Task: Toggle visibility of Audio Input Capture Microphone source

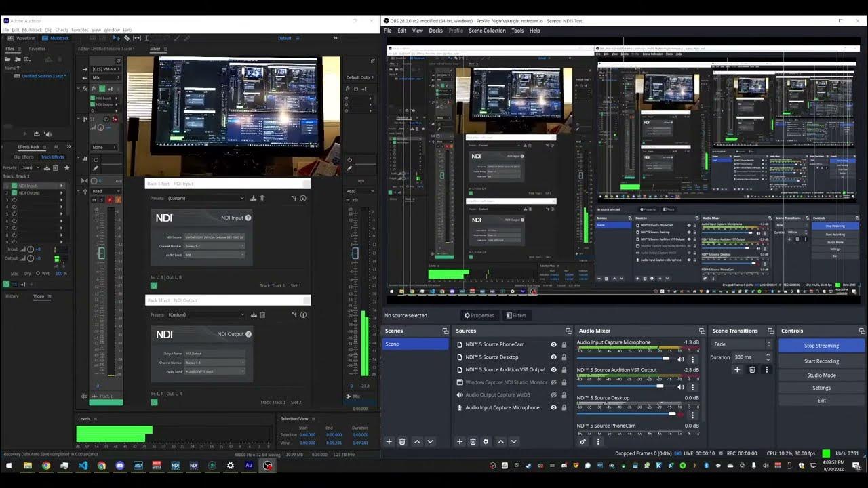Action: [553, 407]
